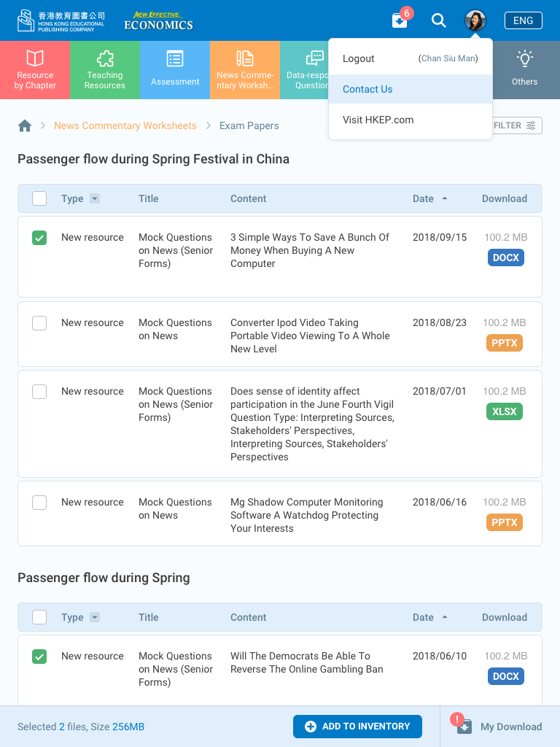Viewport: 560px width, 747px height.
Task: Open Teaching Resources puzzle tab
Action: click(x=105, y=70)
